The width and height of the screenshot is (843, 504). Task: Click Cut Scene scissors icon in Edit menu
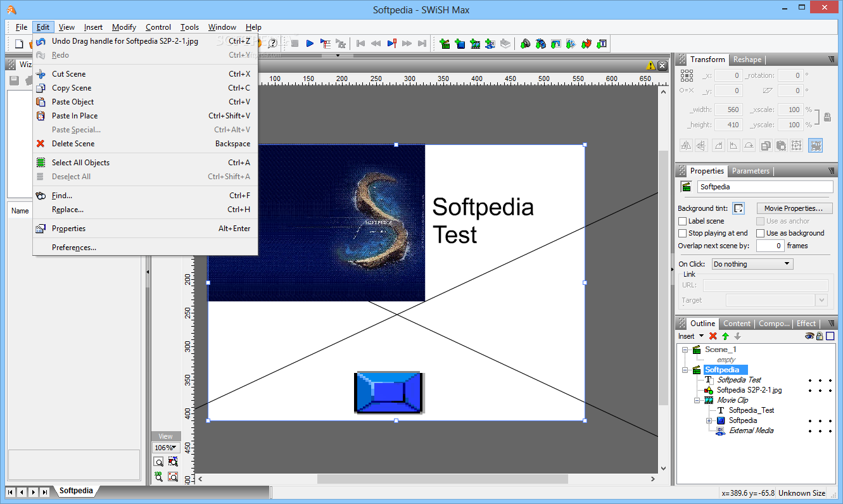(x=41, y=74)
